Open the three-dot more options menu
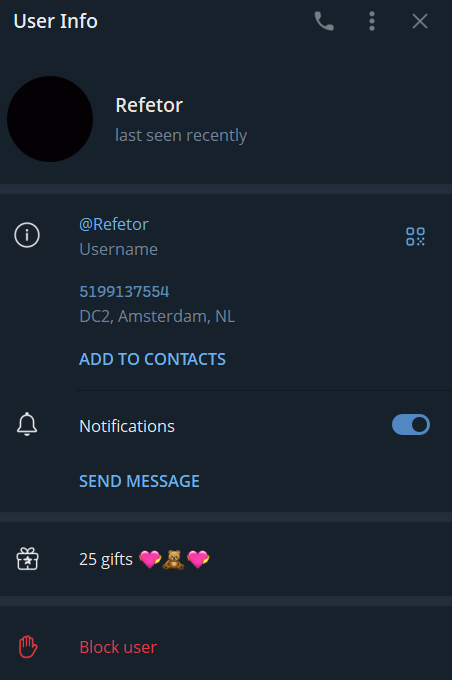 tap(372, 21)
